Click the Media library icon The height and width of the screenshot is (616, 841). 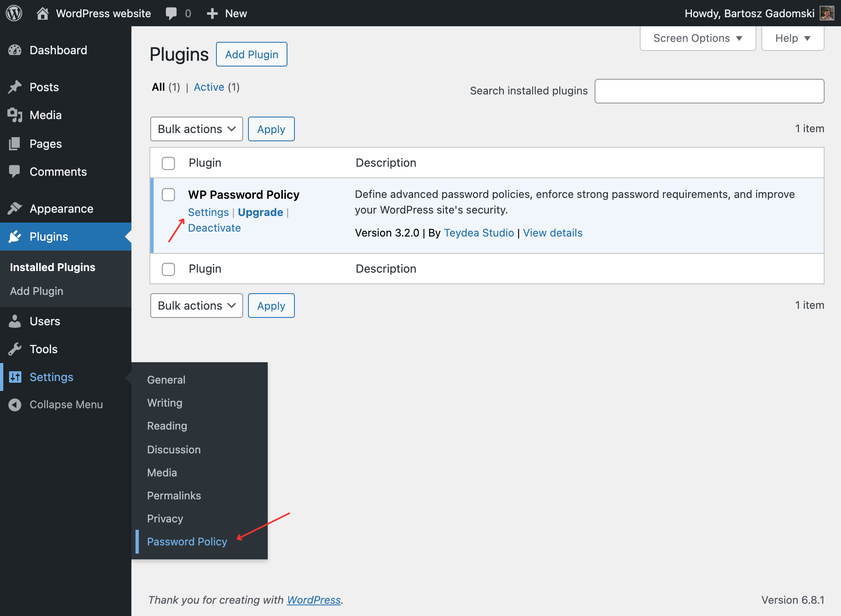pos(15,115)
